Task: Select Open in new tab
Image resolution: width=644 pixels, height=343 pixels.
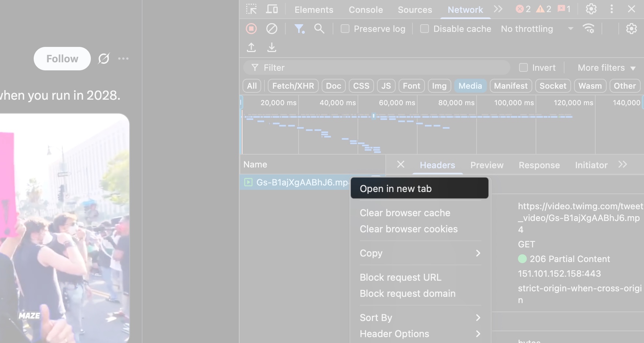Action: click(x=395, y=188)
